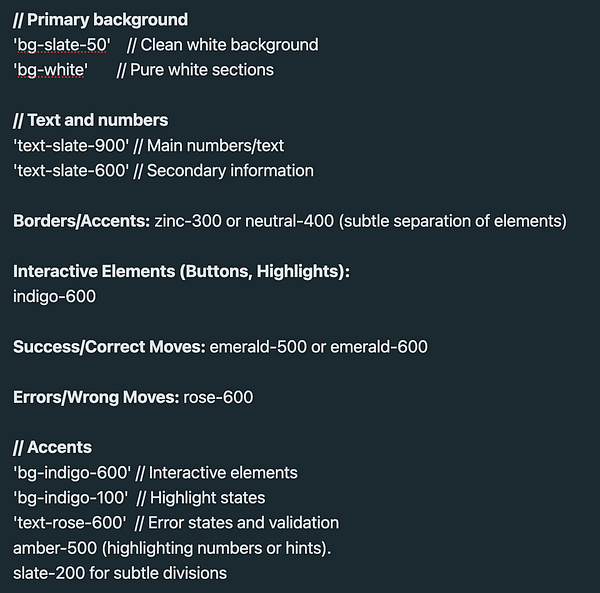Click the standalone 'indigo-600' line
The height and width of the screenshot is (593, 600).
click(x=54, y=297)
